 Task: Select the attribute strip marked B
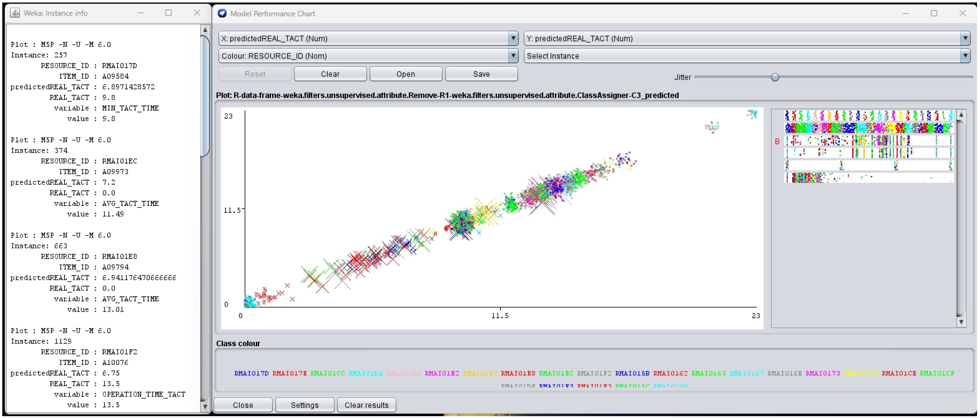pyautogui.click(x=869, y=141)
